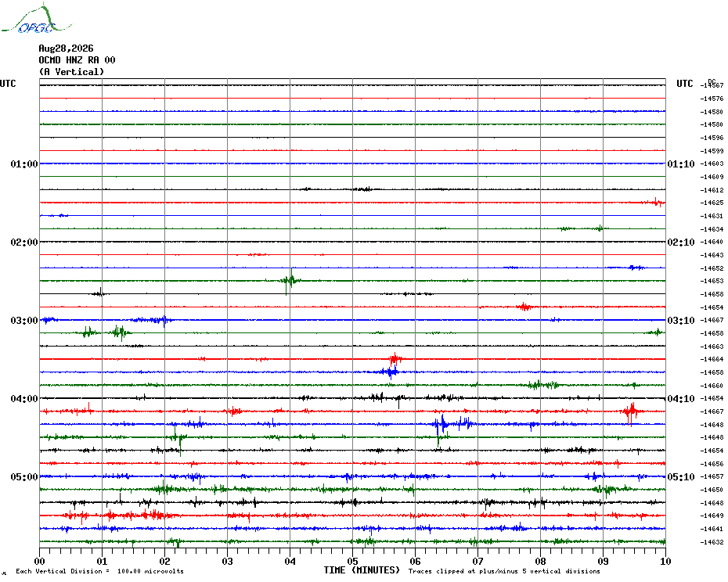Click minute tick label 09 on time axis

603,561
